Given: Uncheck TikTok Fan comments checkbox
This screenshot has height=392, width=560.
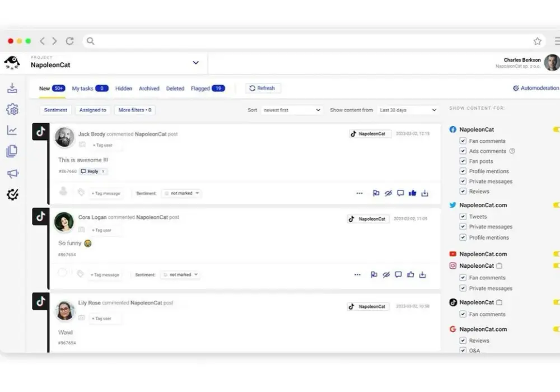Looking at the screenshot, I should coord(463,314).
